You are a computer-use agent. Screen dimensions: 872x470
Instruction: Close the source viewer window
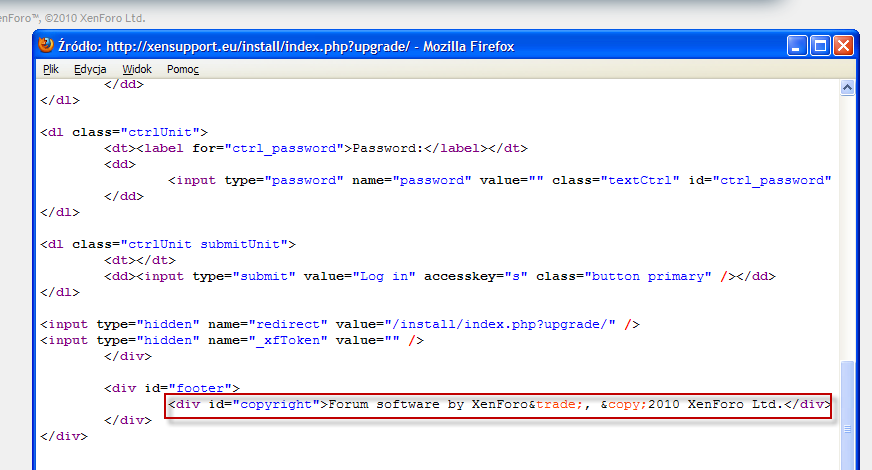click(843, 46)
